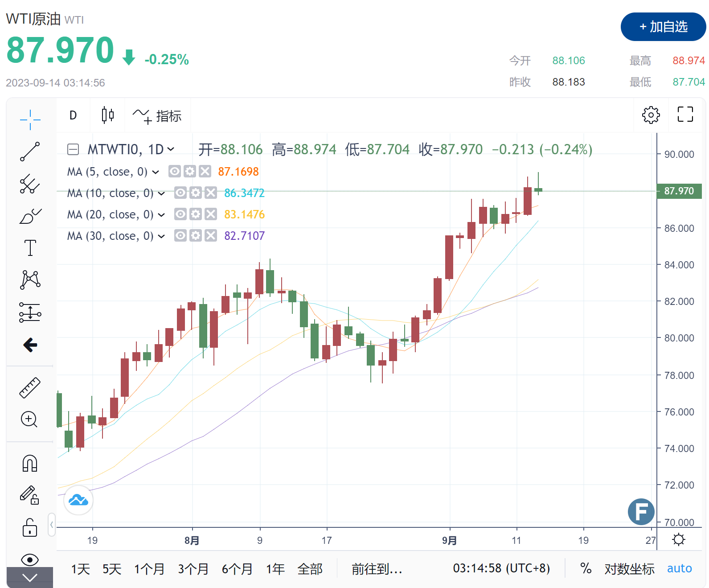Click the zoom in tool
This screenshot has width=709, height=588.
[x=29, y=419]
